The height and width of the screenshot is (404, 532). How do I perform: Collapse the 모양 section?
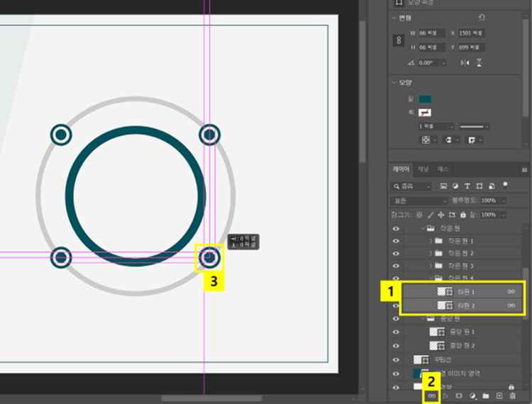[394, 82]
